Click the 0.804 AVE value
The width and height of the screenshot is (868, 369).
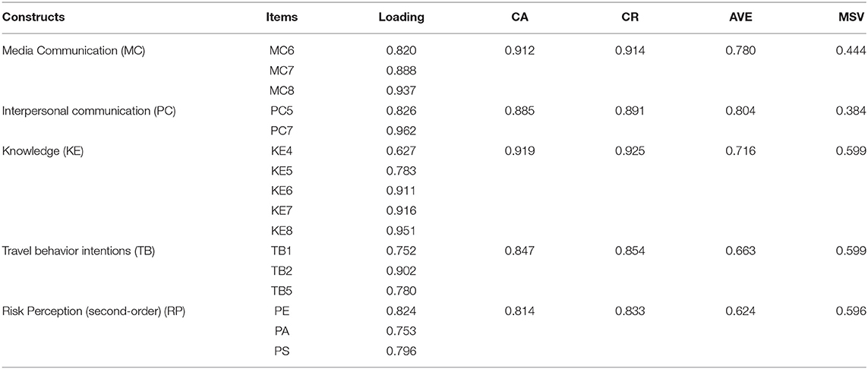point(740,111)
